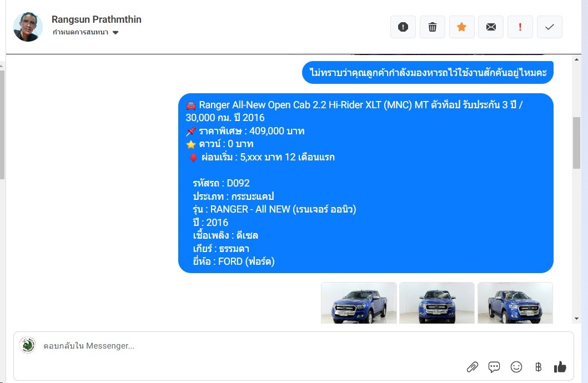Open the first blue Ranger photo thumbnail
The width and height of the screenshot is (588, 383).
click(x=359, y=303)
